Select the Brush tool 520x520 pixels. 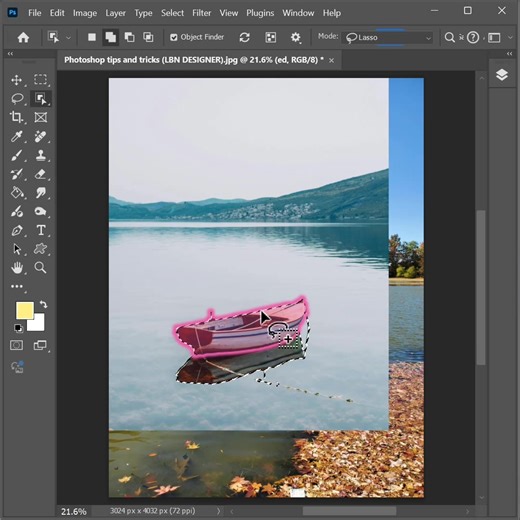[17, 155]
